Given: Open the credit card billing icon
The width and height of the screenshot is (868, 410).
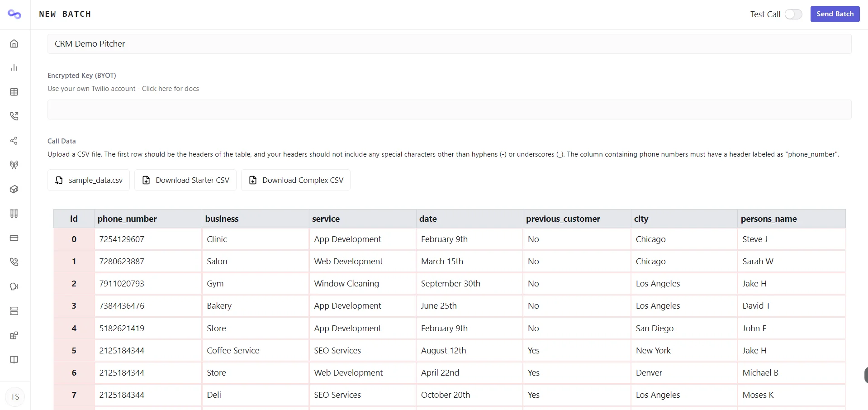Looking at the screenshot, I should (14, 238).
